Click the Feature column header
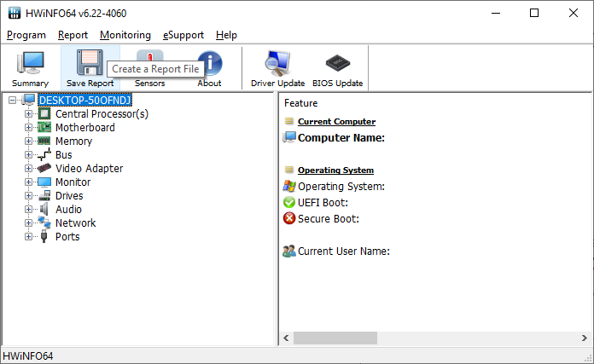Screen dimensions: 594x364 [x=300, y=103]
